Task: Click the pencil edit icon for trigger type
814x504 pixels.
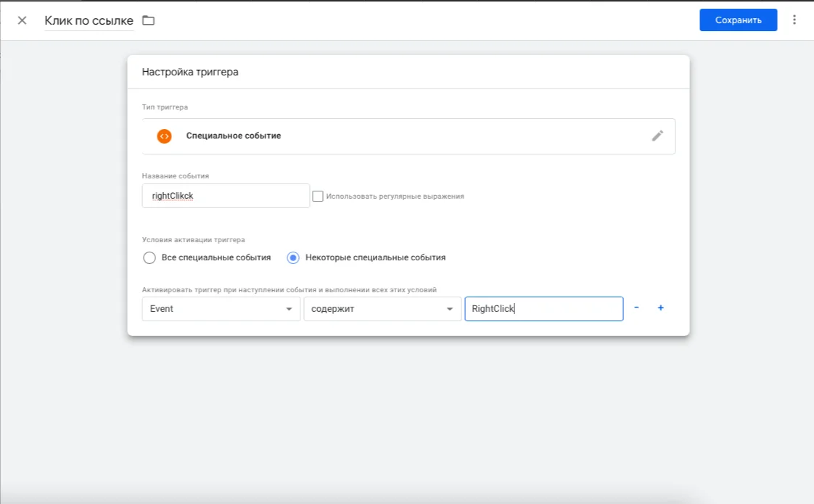Action: tap(657, 136)
